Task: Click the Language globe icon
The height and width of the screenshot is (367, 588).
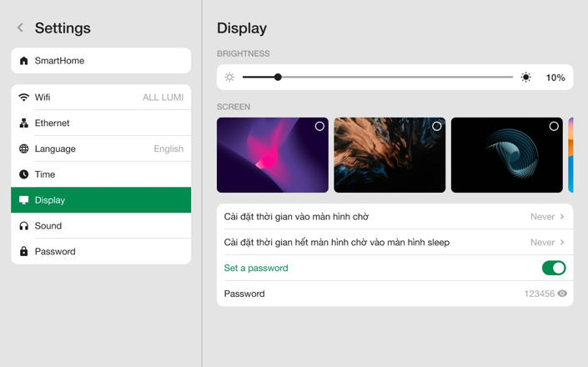Action: tap(24, 149)
